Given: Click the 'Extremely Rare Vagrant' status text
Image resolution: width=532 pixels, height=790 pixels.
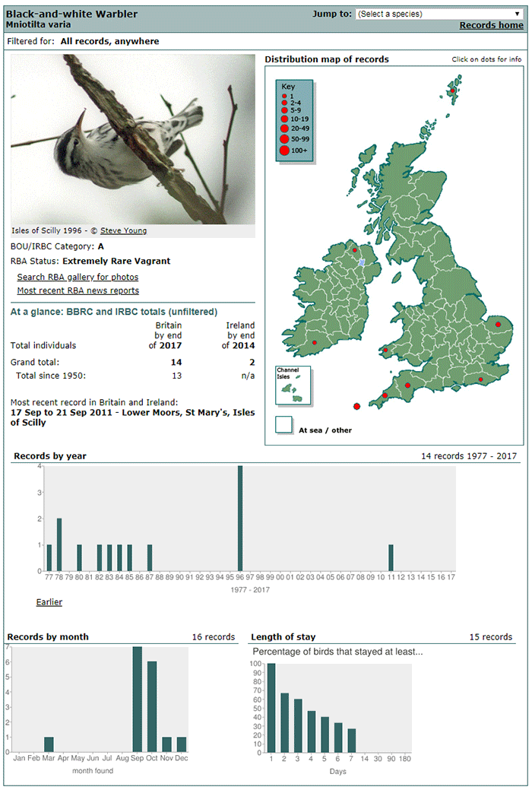Looking at the screenshot, I should pyautogui.click(x=116, y=261).
